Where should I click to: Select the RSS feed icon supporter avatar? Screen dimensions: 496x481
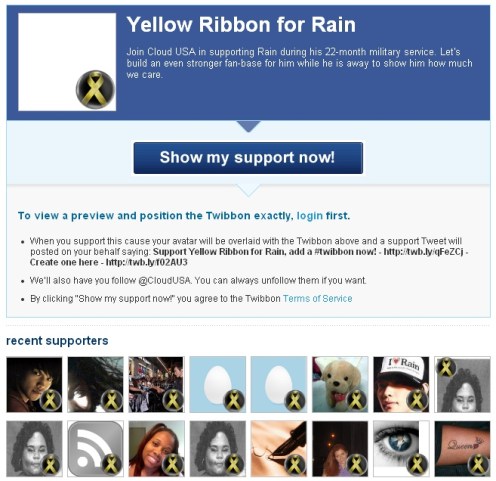[95, 449]
